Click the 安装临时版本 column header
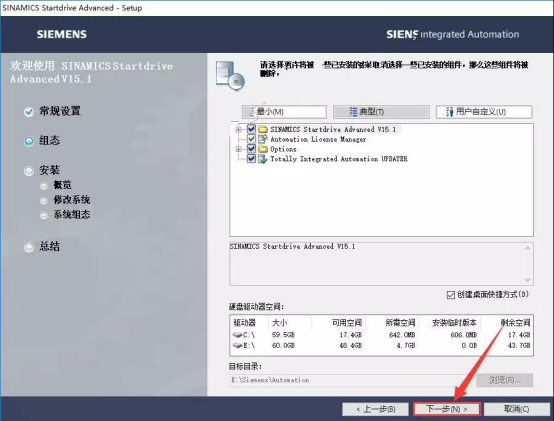Screen dimensions: 554x421 pyautogui.click(x=454, y=322)
